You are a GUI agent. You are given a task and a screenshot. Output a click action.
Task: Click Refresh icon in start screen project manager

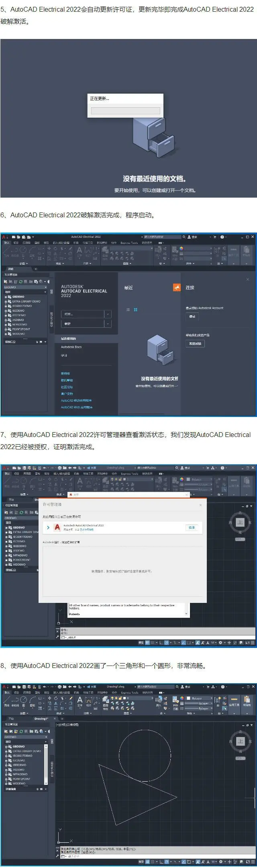click(x=21, y=282)
